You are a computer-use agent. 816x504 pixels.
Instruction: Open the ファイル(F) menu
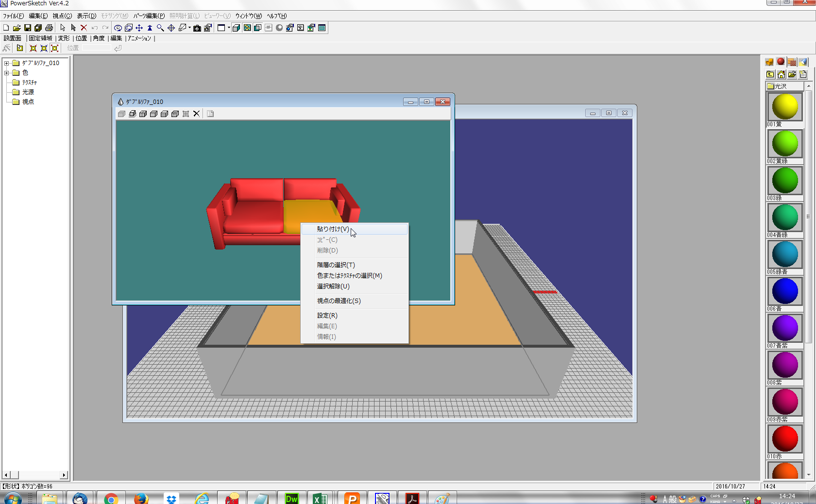point(13,16)
